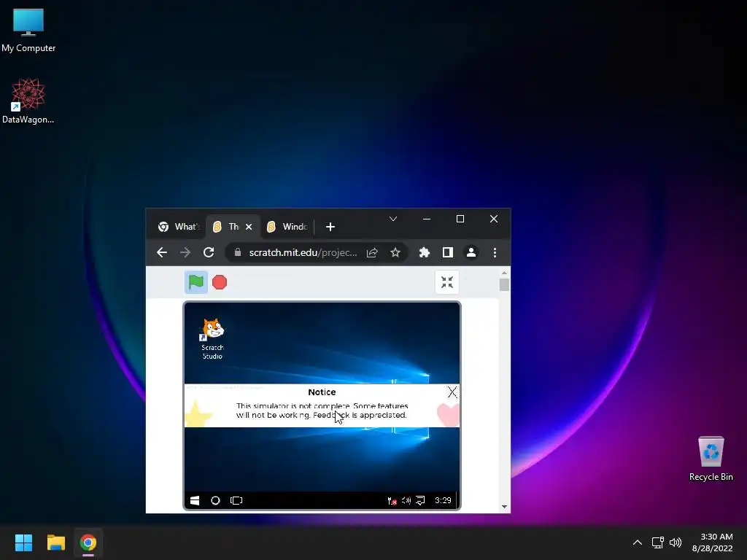This screenshot has height=560, width=747.
Task: Open Chrome three-dot menu
Action: point(495,252)
